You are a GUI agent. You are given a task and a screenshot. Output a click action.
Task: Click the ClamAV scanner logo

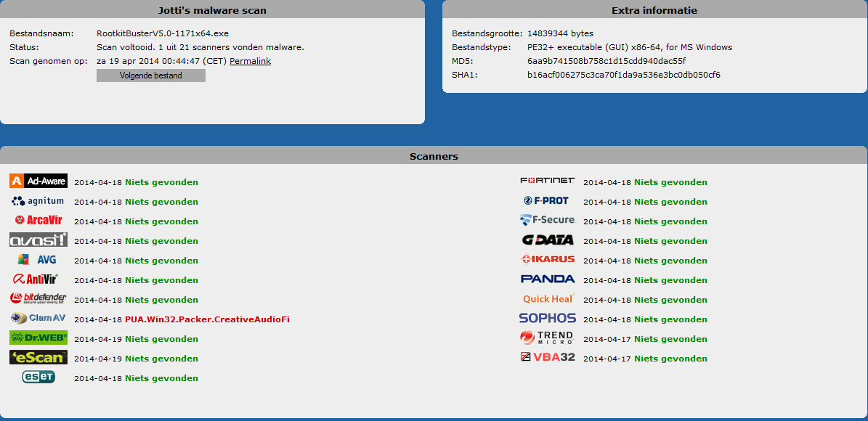[x=38, y=318]
